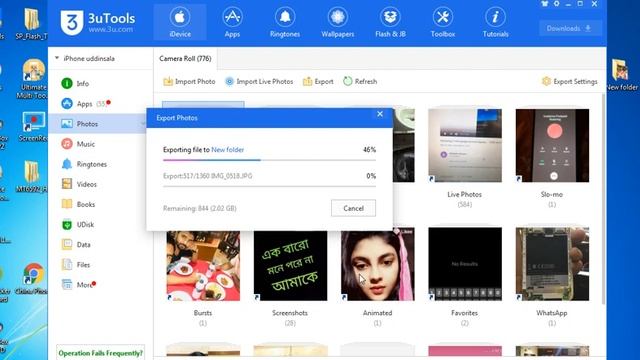Click the vertical scrollbar of photo grid
Image resolution: width=640 pixels, height=360 pixels.
(x=604, y=198)
